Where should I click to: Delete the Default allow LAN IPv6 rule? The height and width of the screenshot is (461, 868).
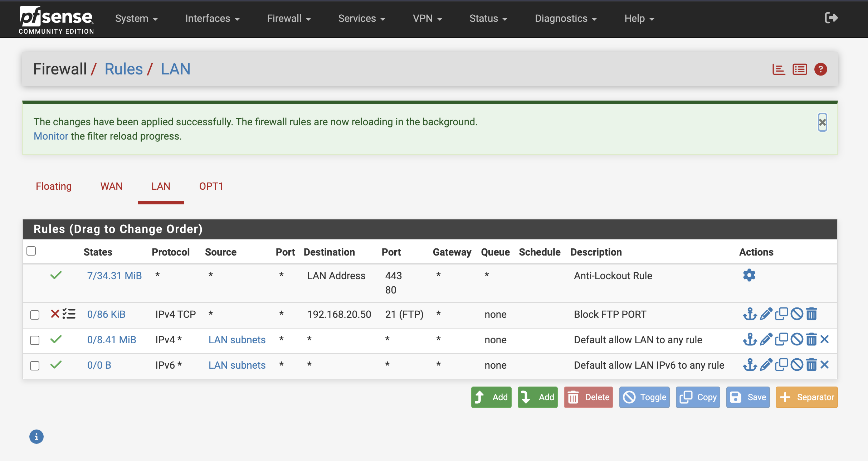pos(811,365)
